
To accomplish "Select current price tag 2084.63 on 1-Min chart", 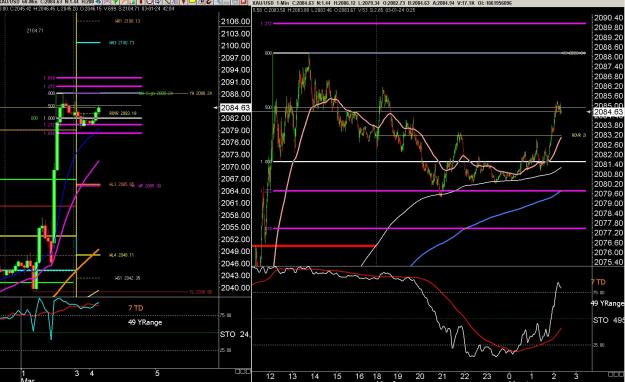I will point(608,112).
